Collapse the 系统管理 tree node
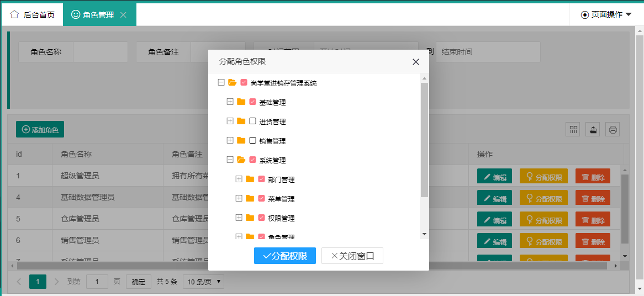Screen dimensions: 644x296 click(x=230, y=160)
